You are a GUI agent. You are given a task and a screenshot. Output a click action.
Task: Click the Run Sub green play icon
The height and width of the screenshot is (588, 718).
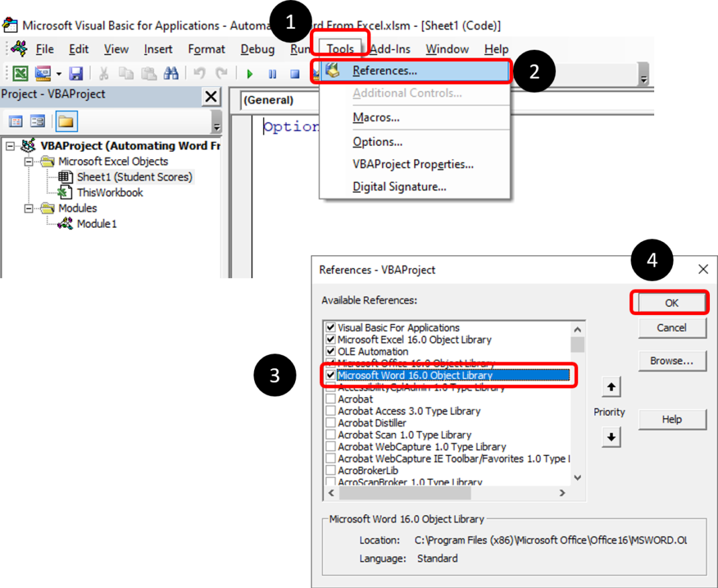coord(249,74)
